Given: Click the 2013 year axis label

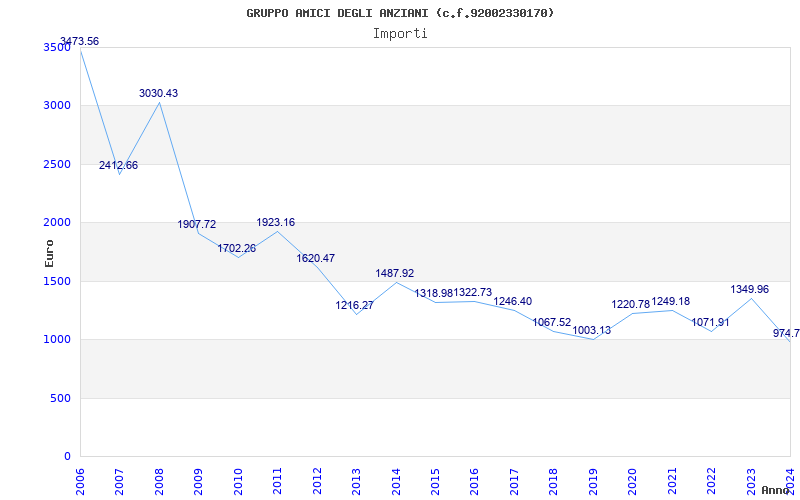Looking at the screenshot, I should [356, 481].
